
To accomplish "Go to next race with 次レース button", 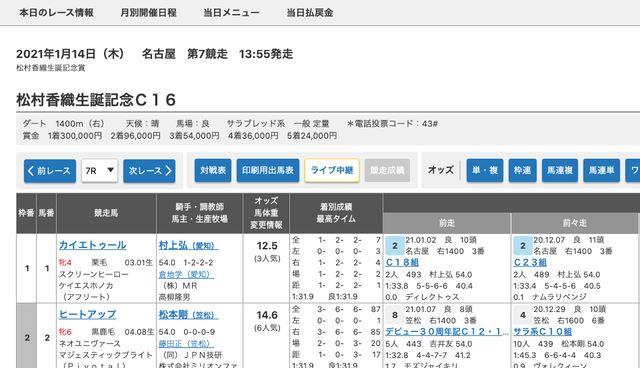I will (x=149, y=171).
